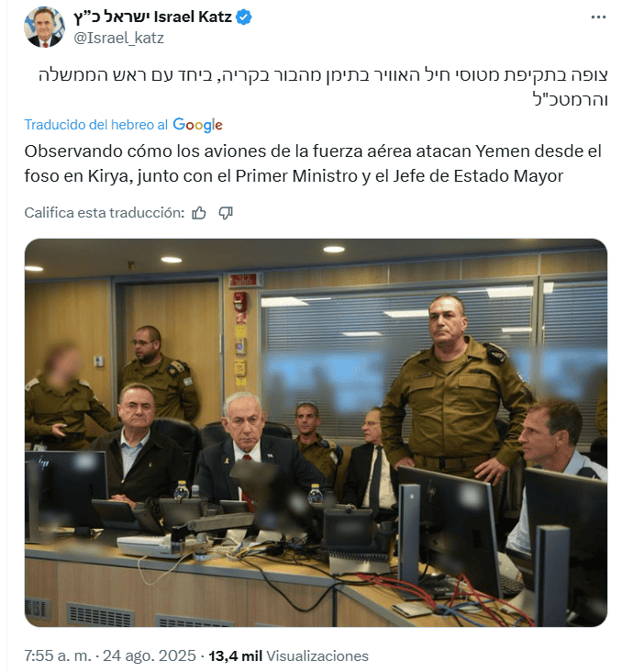Screen dimensions: 622x672
Task: Click the 7:55 a. m. timestamp
Action: 58,655
